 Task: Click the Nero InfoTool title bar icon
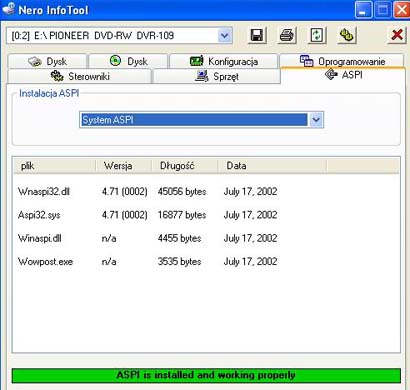(x=8, y=9)
